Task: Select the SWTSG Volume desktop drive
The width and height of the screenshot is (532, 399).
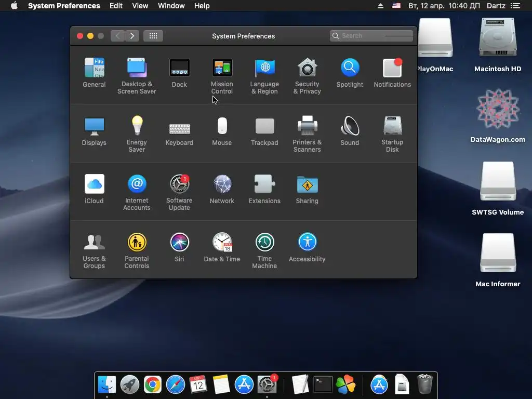Action: click(498, 189)
